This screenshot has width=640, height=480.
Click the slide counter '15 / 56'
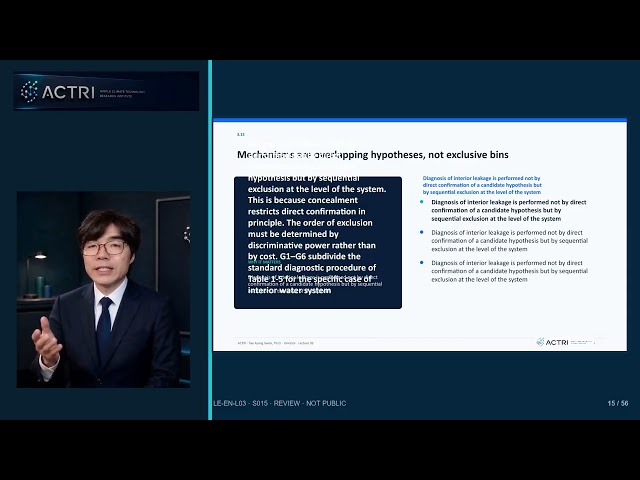[x=618, y=403]
